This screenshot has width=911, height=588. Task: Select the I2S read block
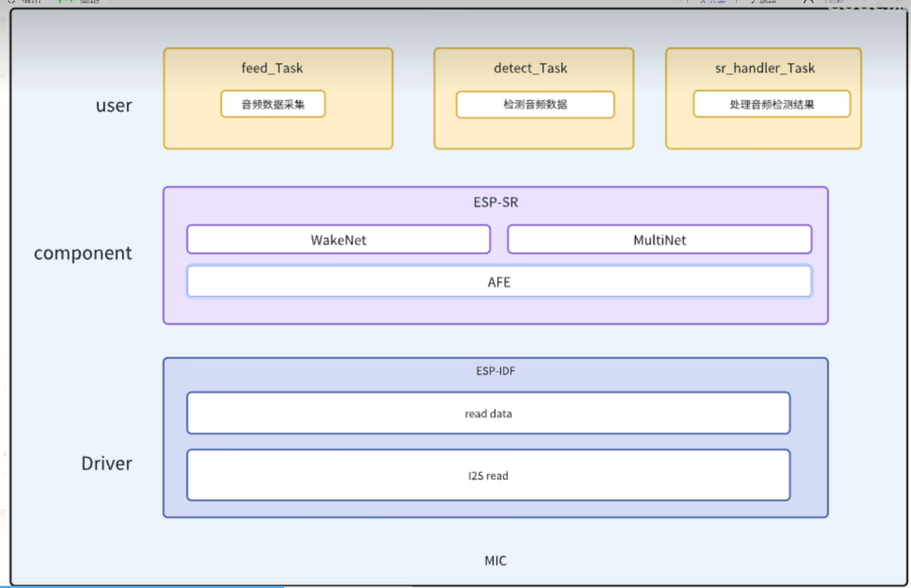click(x=488, y=475)
